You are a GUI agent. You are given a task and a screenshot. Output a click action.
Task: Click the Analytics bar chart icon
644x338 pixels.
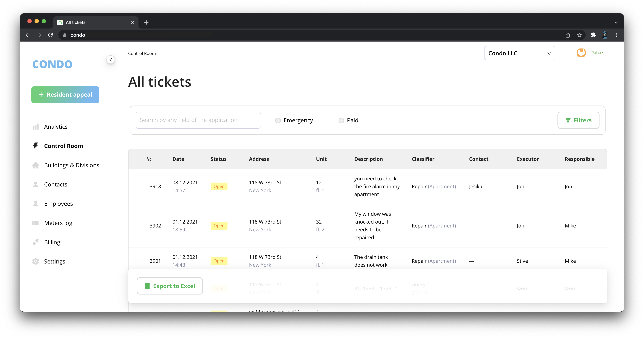coord(35,127)
